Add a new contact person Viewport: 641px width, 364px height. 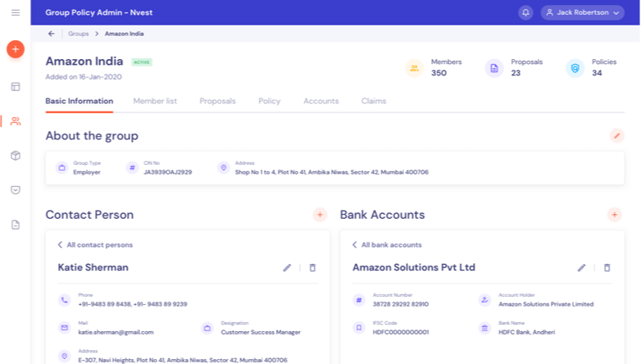[320, 215]
